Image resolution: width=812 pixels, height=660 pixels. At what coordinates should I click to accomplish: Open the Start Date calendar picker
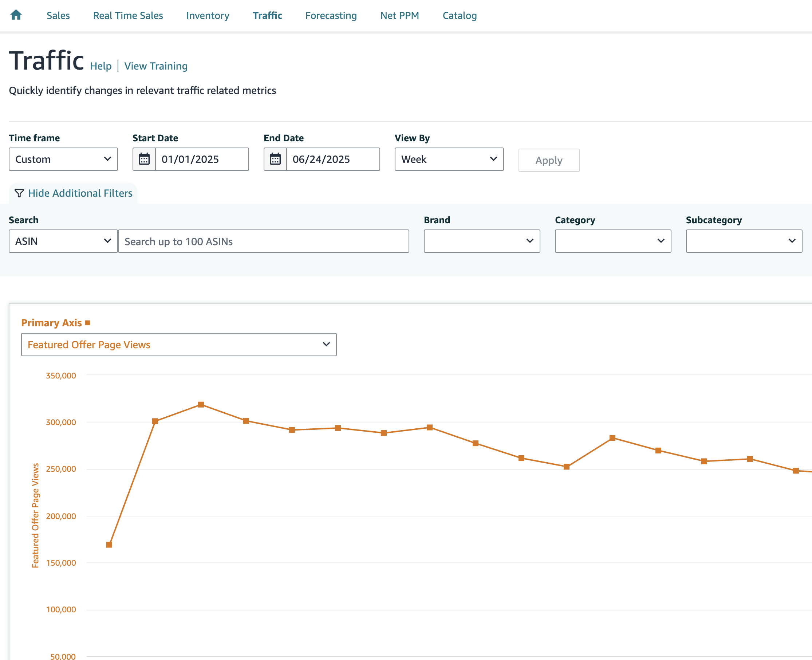[144, 159]
